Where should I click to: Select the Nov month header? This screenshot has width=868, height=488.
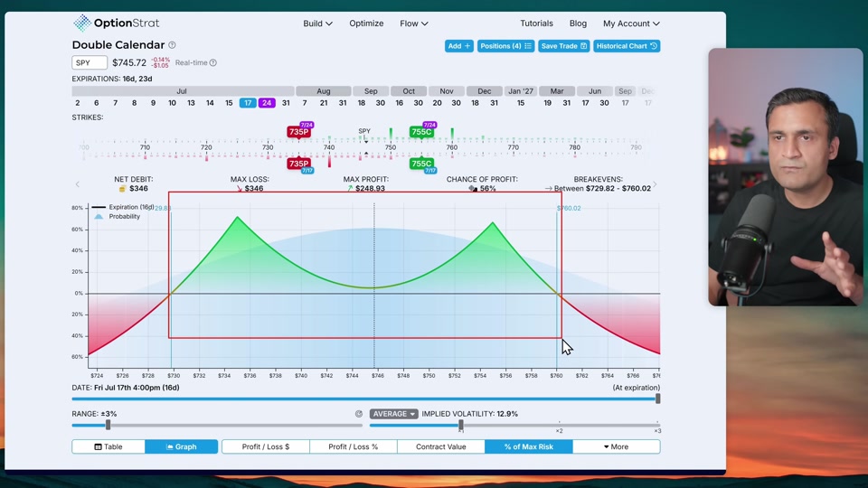pos(447,91)
